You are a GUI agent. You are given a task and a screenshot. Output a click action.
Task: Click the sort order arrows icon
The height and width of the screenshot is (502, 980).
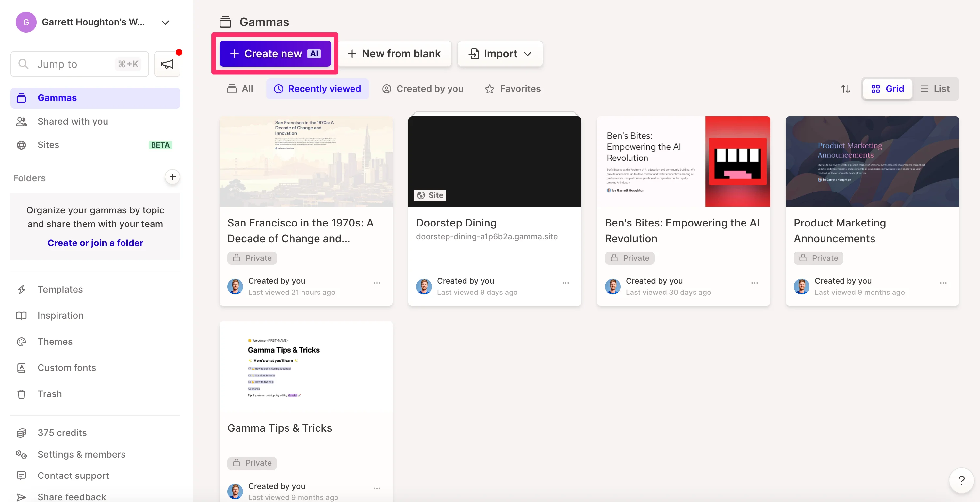[x=845, y=89]
